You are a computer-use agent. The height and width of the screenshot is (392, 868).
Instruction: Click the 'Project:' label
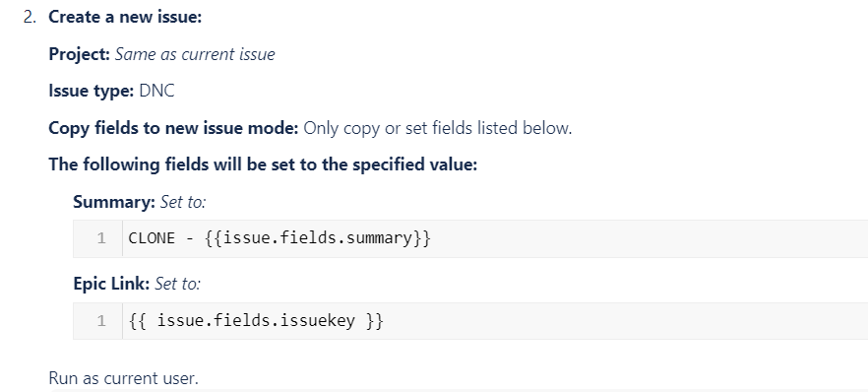(x=80, y=54)
